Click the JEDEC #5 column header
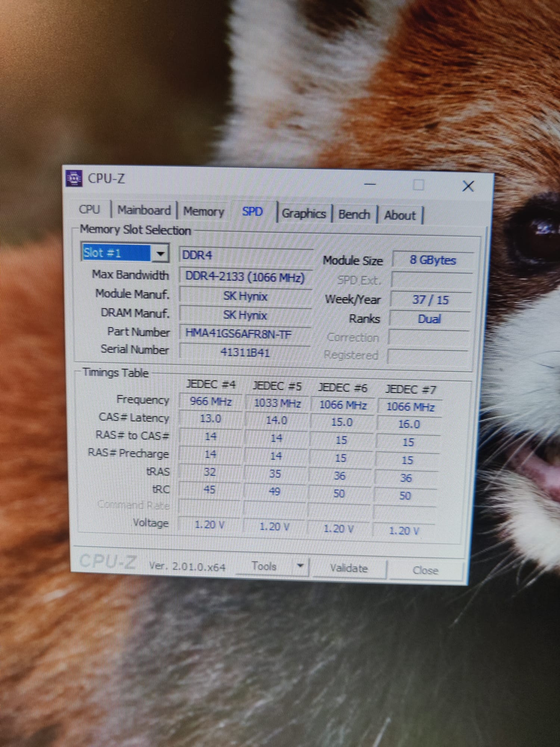The image size is (560, 747). [277, 386]
